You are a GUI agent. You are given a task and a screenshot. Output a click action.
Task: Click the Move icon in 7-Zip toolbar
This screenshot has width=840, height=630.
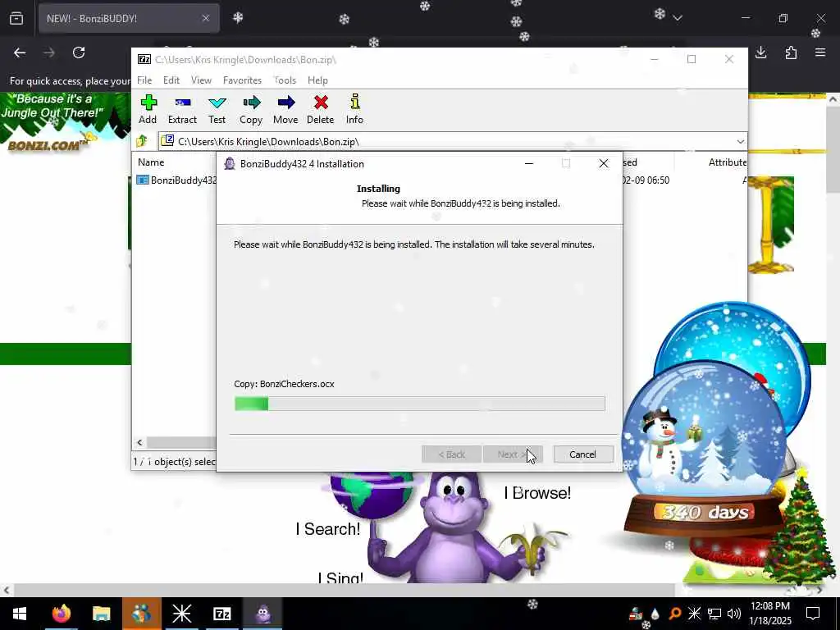(285, 109)
